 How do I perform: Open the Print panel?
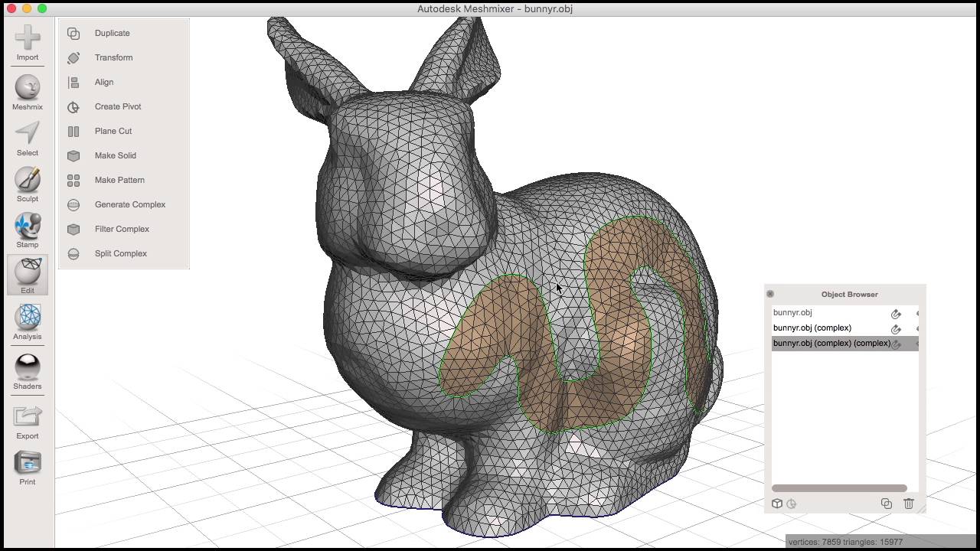click(27, 468)
